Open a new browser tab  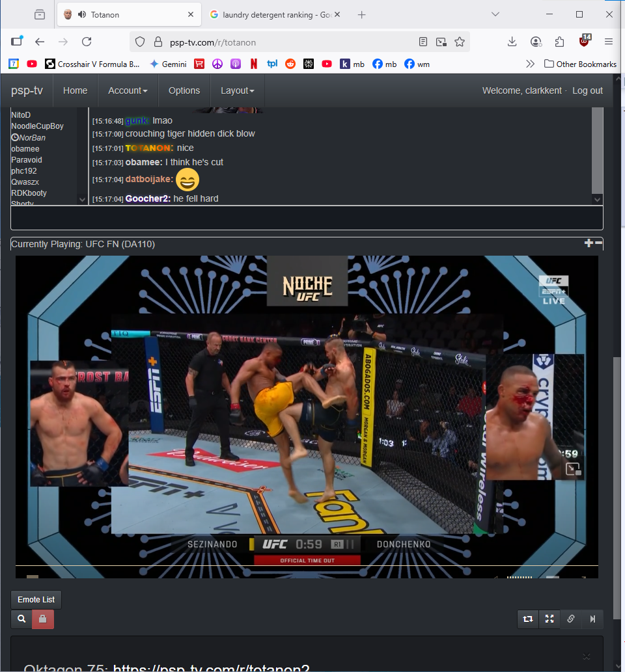click(x=361, y=14)
